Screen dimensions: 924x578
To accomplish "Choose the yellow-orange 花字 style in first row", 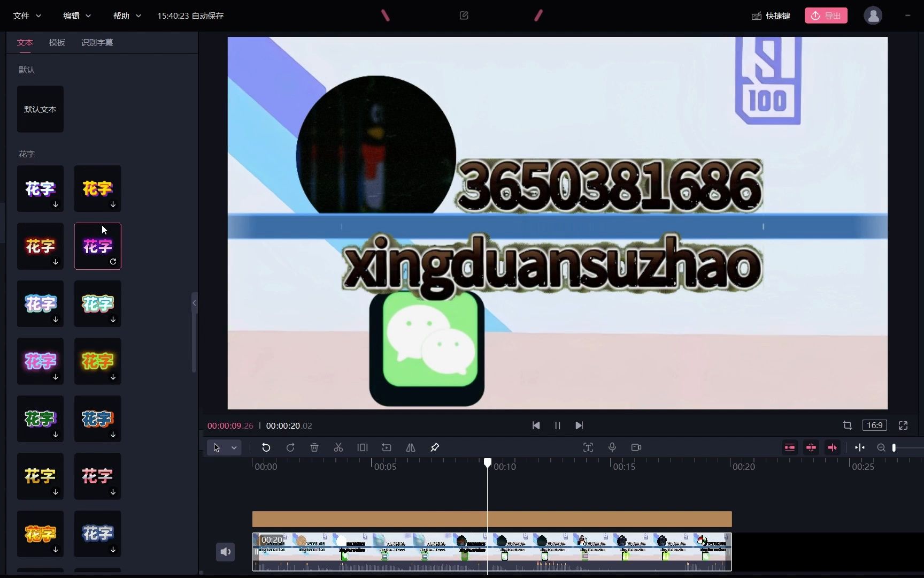I will pos(97,188).
